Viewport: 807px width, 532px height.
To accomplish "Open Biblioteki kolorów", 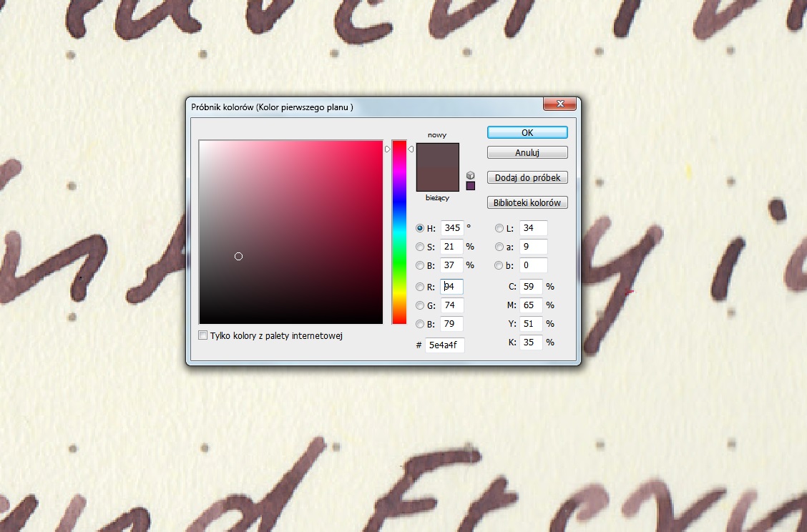I will (x=527, y=202).
